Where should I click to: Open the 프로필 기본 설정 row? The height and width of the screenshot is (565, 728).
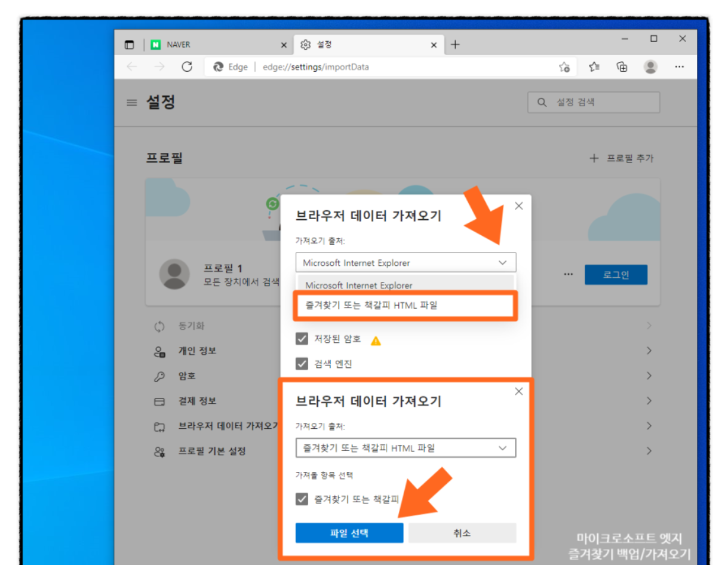pyautogui.click(x=403, y=452)
